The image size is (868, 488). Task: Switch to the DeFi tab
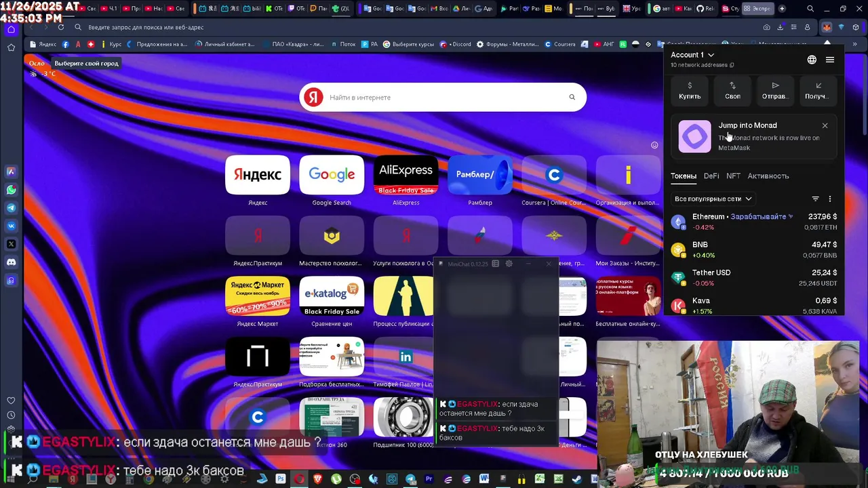711,176
